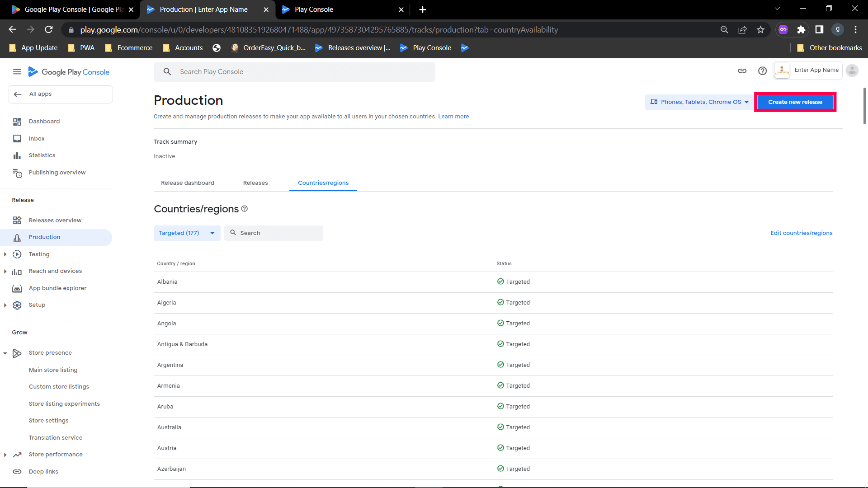Image resolution: width=868 pixels, height=488 pixels.
Task: Expand the Testing section arrow
Action: point(5,254)
